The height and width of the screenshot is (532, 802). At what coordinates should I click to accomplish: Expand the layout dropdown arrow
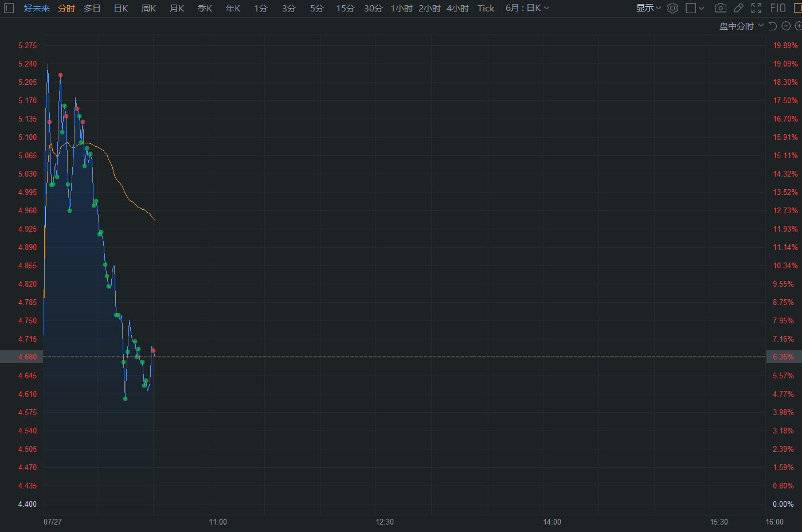(x=702, y=8)
